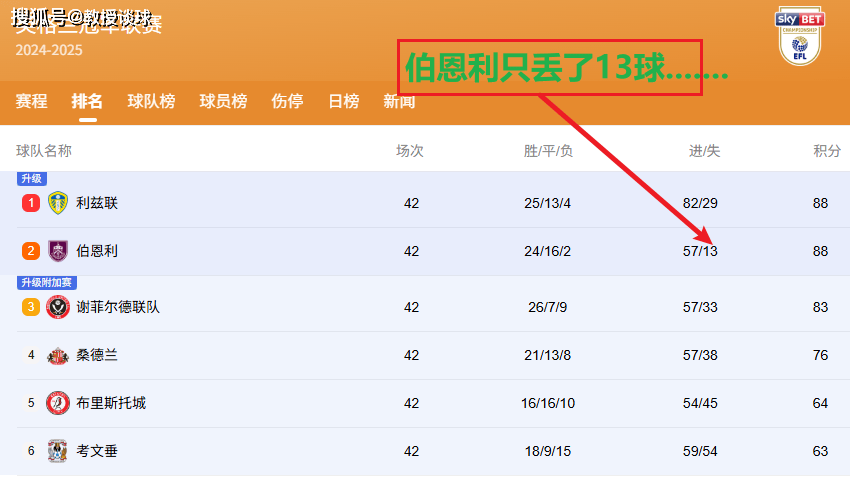Viewport: 850px width, 481px height.
Task: Switch to the 球队榜 team stats tab
Action: click(151, 101)
